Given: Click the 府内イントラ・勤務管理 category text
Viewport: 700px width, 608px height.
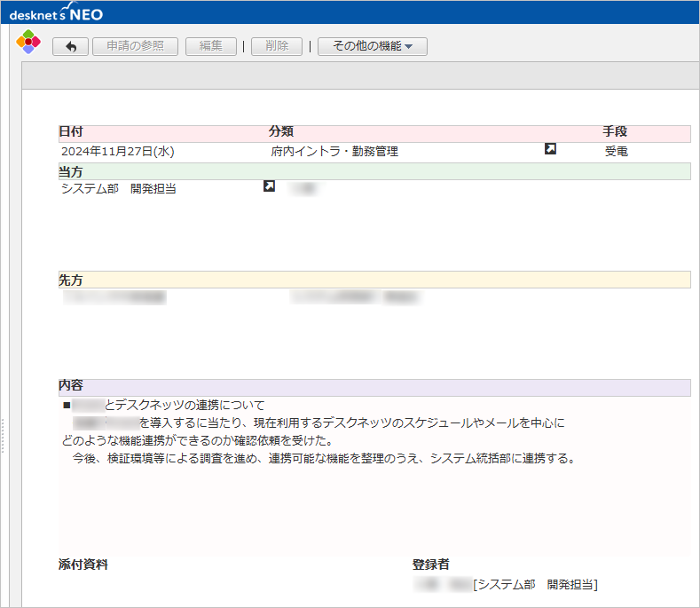Looking at the screenshot, I should point(334,152).
